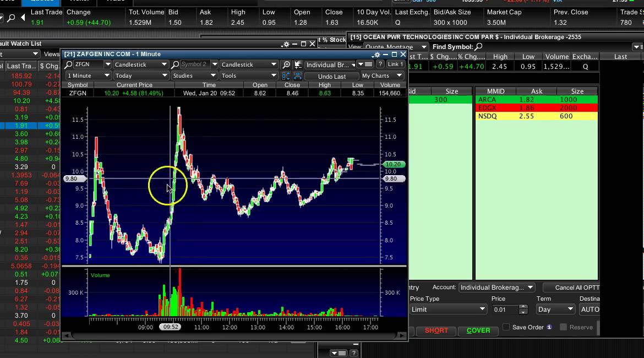Click MMID column header in ask table

(496, 91)
